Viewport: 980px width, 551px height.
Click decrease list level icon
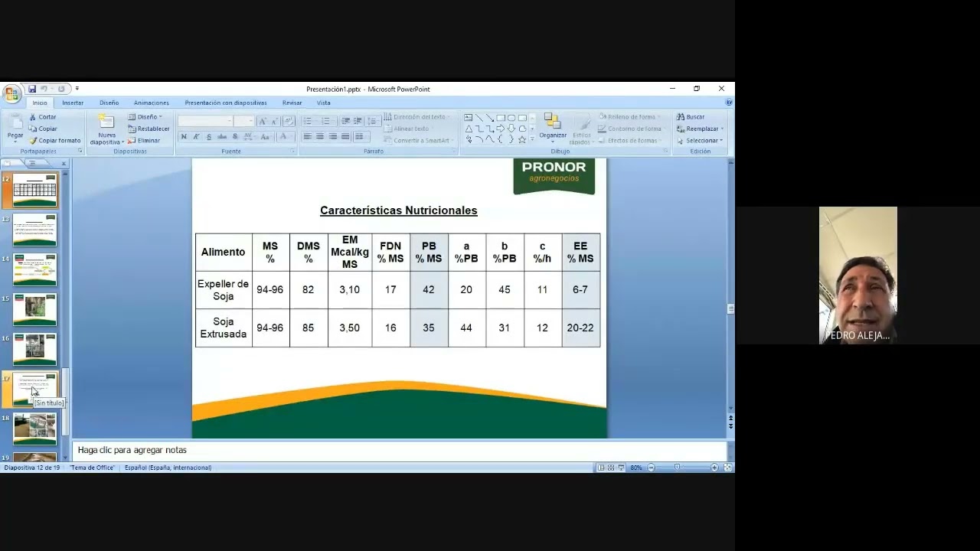pos(346,121)
